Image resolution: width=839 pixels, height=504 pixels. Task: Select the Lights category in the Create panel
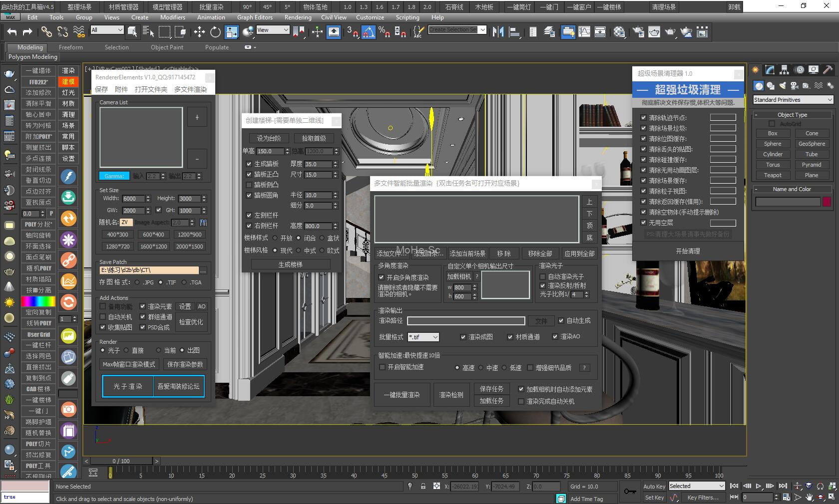[x=783, y=86]
